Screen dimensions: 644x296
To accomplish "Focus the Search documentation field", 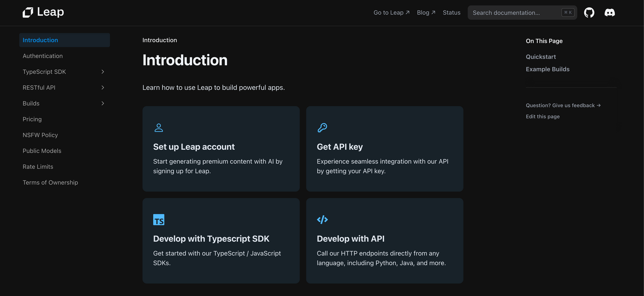I will [x=522, y=13].
